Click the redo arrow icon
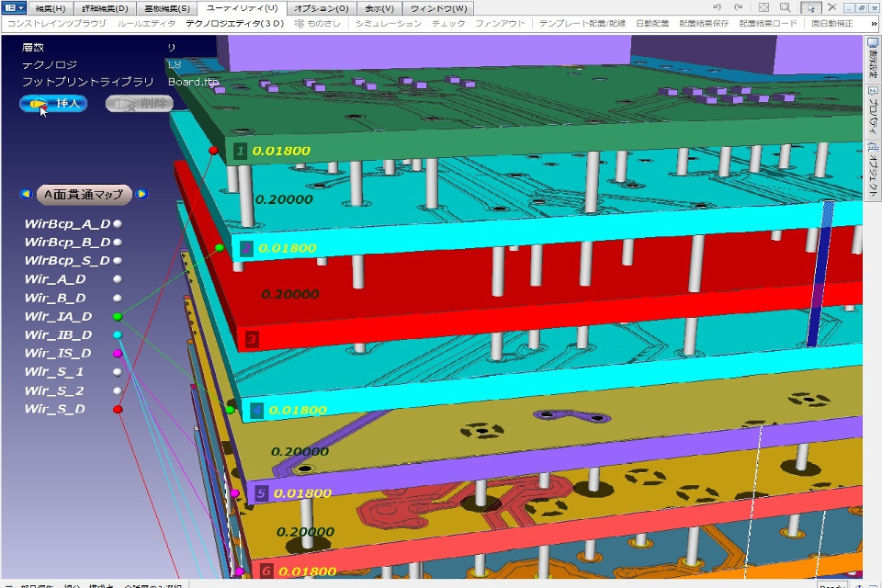882x588 pixels. [x=737, y=7]
